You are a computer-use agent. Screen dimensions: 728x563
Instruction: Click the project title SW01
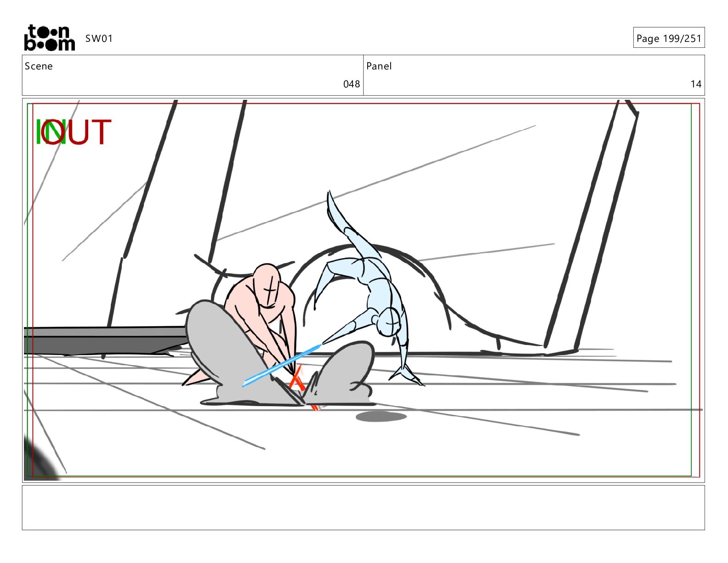click(99, 39)
